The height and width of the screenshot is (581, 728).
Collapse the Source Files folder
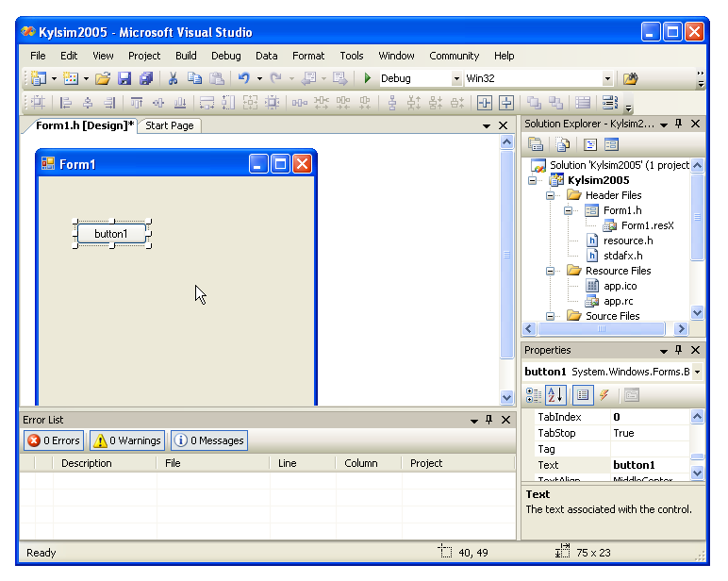(x=550, y=316)
